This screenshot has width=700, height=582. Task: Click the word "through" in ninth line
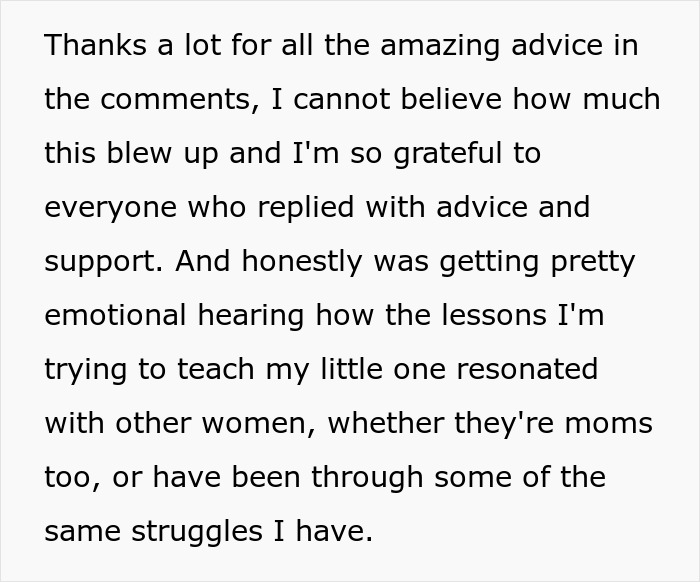[367, 478]
